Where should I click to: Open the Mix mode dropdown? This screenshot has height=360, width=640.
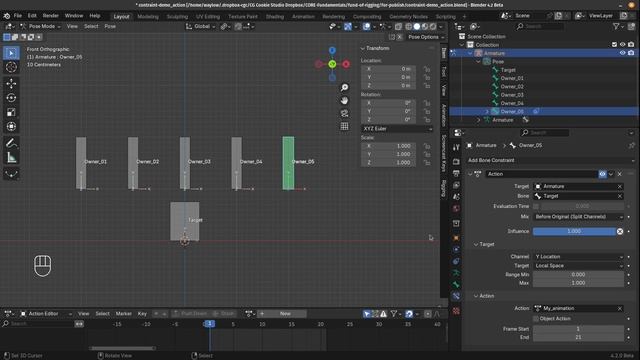(x=578, y=217)
